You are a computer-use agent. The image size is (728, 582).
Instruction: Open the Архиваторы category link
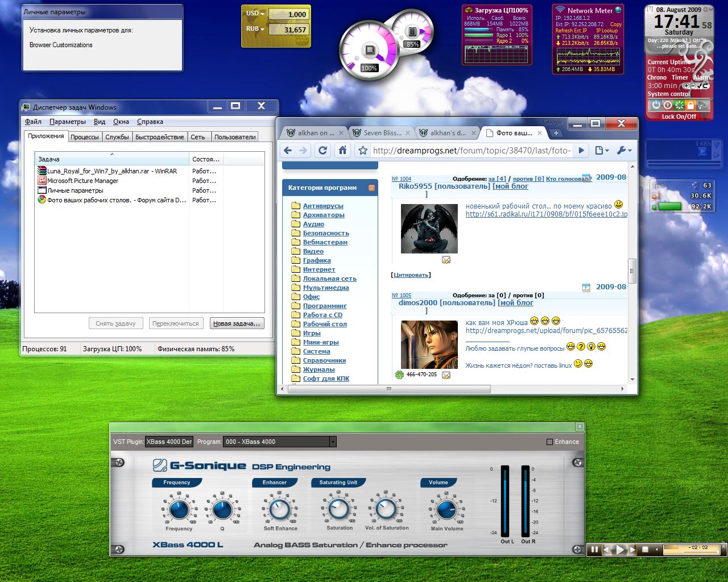[324, 215]
